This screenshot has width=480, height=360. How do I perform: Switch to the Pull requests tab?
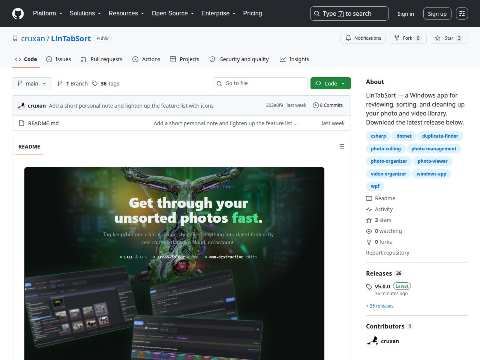[x=101, y=59]
